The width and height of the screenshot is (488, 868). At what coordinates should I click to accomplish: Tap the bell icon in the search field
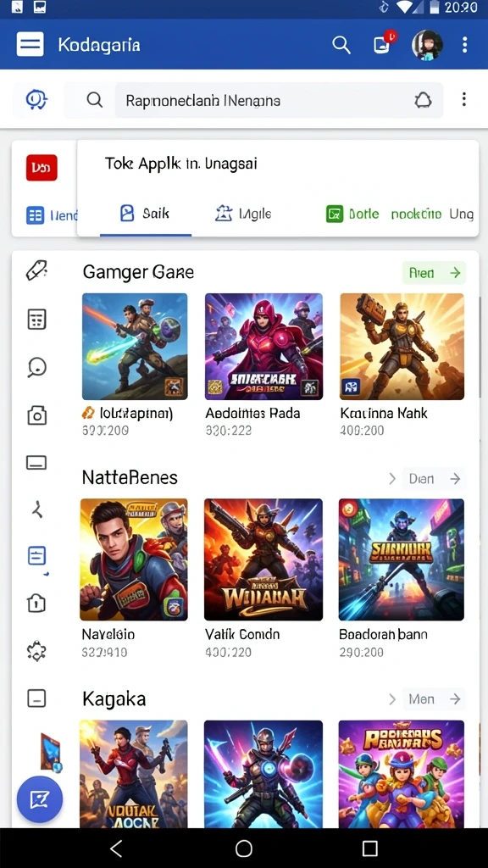423,100
